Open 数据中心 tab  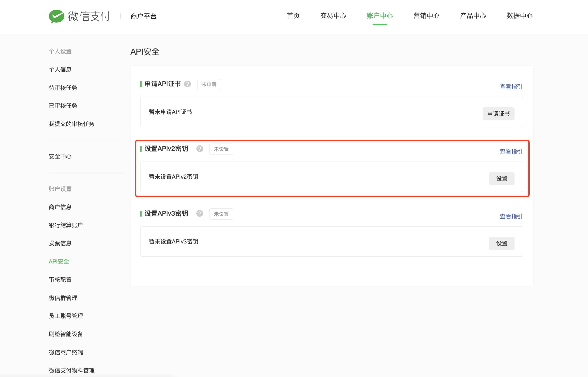(x=519, y=16)
